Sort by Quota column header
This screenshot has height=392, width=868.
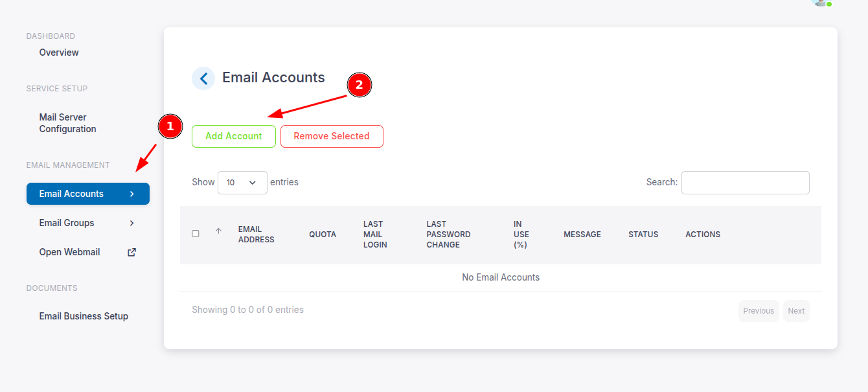pos(323,235)
